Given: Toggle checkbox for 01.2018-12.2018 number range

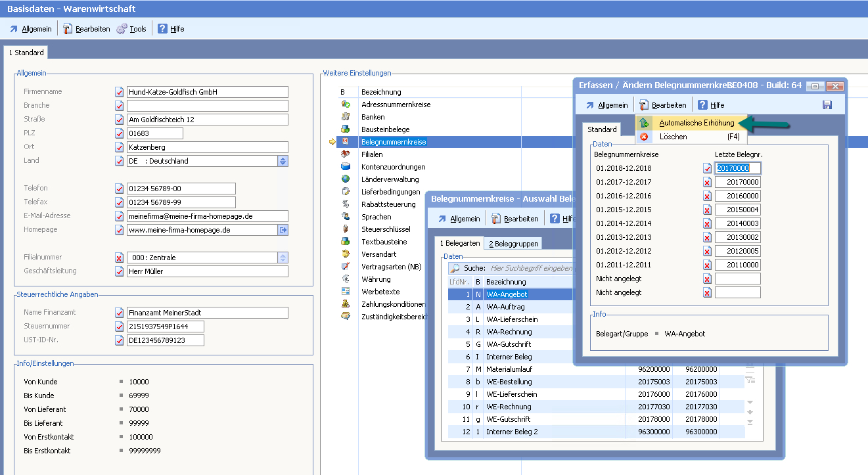Looking at the screenshot, I should click(x=707, y=168).
